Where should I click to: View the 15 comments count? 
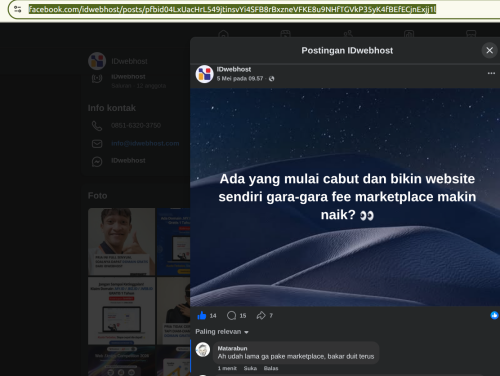(243, 316)
